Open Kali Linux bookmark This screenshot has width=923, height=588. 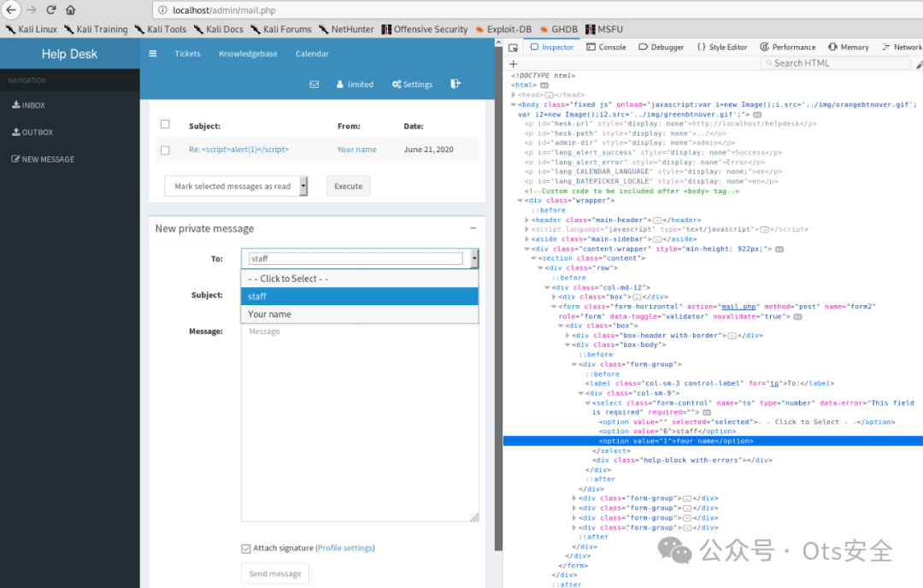tap(32, 29)
